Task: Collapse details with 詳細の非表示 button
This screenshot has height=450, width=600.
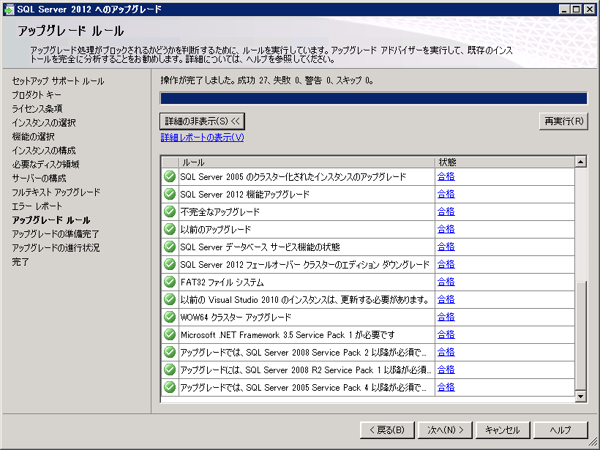Action: coord(202,122)
